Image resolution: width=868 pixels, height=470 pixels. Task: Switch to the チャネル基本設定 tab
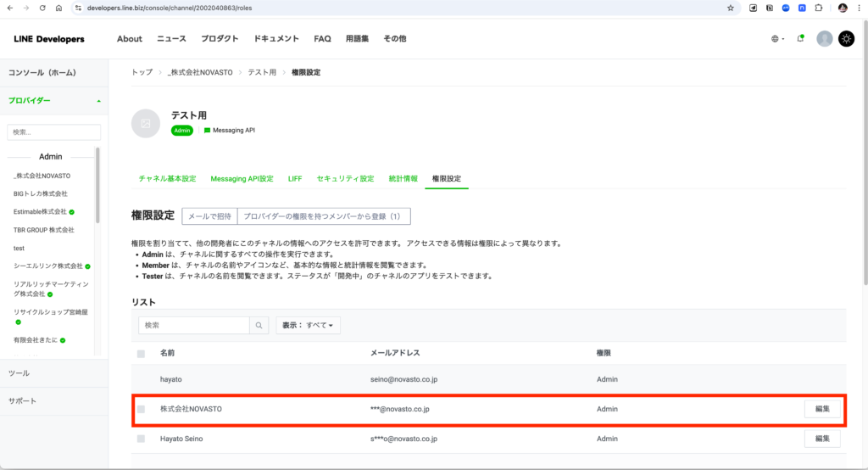[167, 178]
